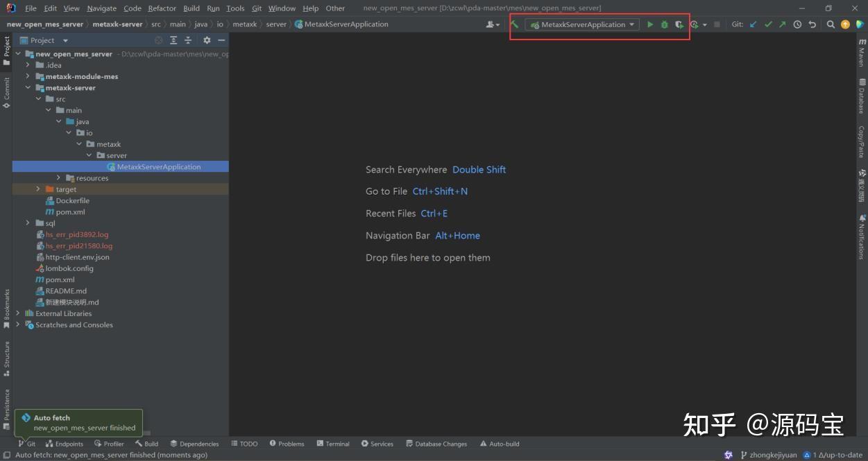
Task: Click Git Update Project blue arrow
Action: (754, 24)
